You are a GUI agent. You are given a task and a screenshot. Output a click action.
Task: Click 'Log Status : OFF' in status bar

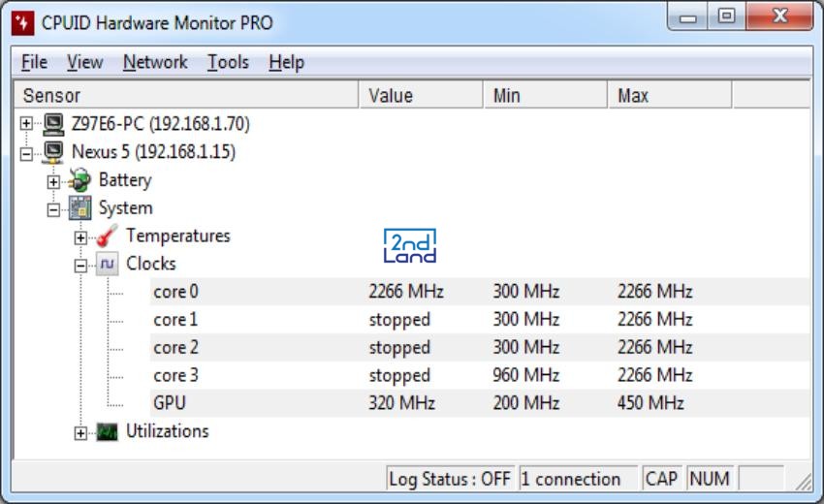450,479
